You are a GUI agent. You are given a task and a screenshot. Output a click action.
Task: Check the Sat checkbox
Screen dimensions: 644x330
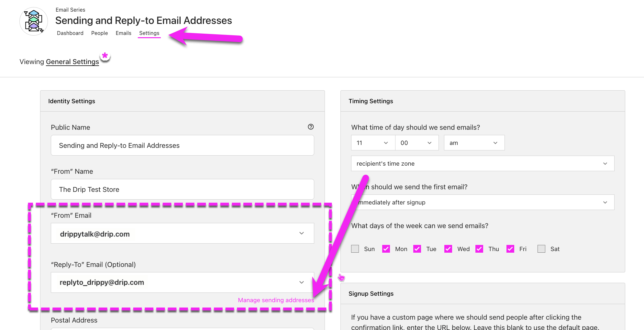[541, 249]
